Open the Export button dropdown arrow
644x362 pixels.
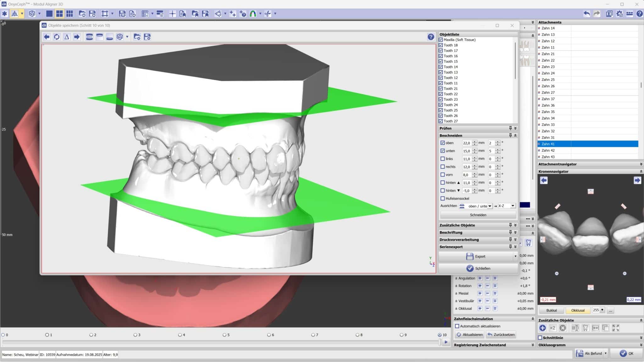(515, 257)
